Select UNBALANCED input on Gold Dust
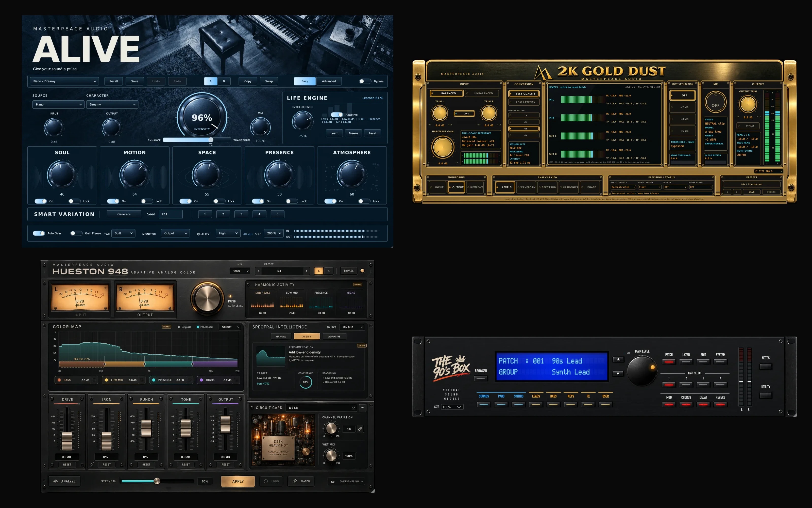Viewport: 812px width, 508px height. pos(482,93)
